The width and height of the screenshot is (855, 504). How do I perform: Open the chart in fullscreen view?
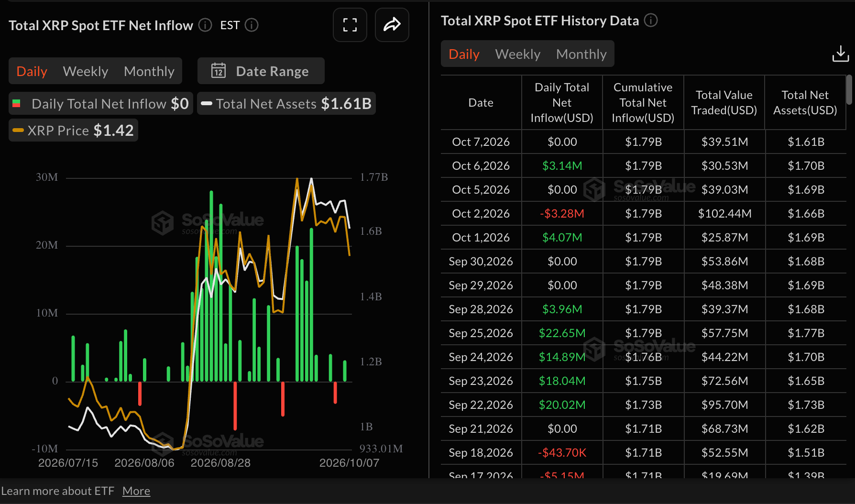click(x=350, y=25)
